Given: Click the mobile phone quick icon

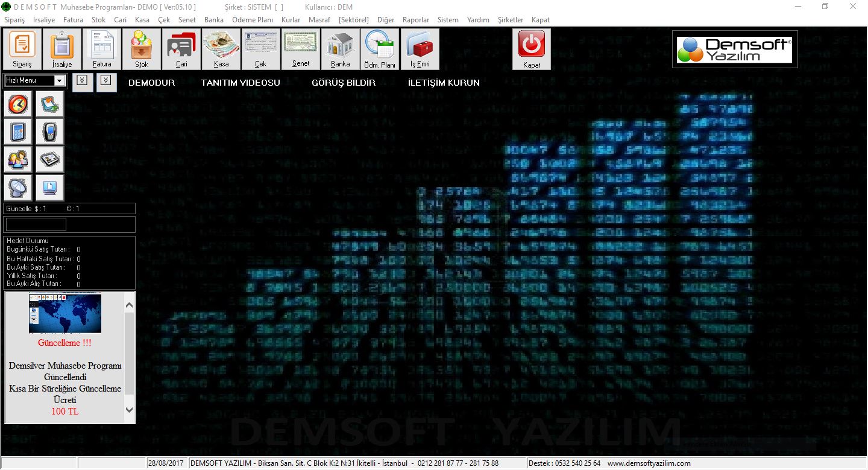Looking at the screenshot, I should coord(49,131).
